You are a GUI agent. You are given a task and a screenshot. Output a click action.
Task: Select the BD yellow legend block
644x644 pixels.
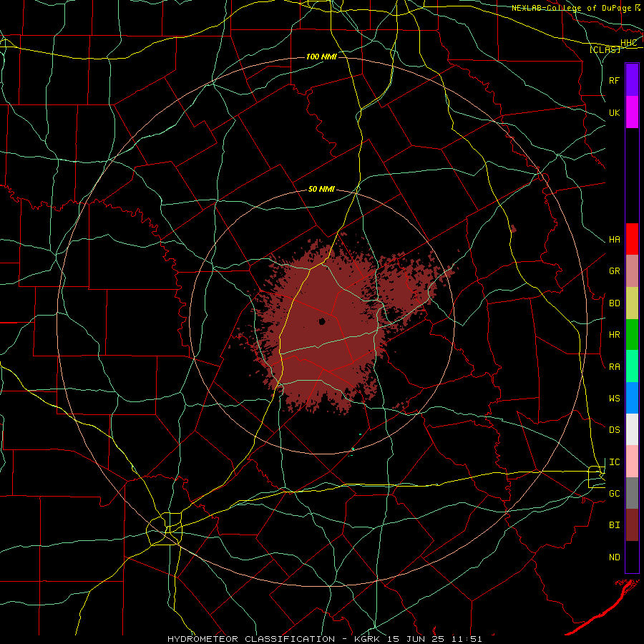tap(632, 303)
